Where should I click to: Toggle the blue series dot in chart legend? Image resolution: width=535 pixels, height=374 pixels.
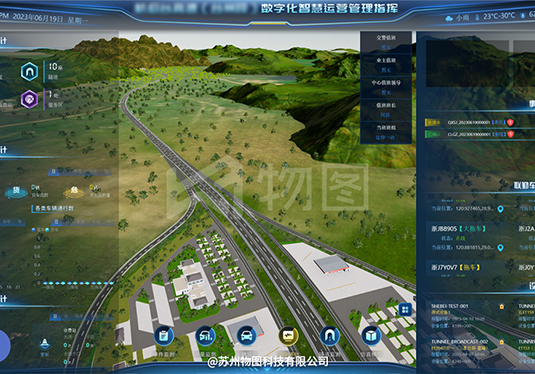coord(33,230)
